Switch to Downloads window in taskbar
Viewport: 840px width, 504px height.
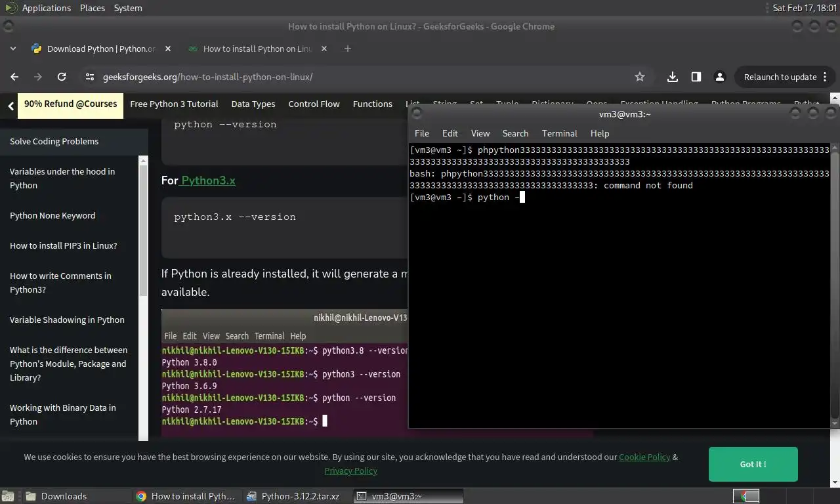tap(76, 496)
